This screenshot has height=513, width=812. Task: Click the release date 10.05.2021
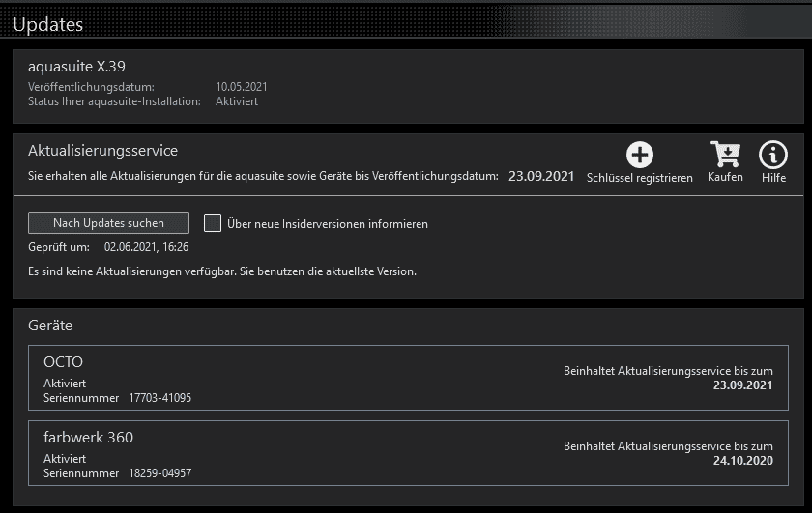(242, 87)
